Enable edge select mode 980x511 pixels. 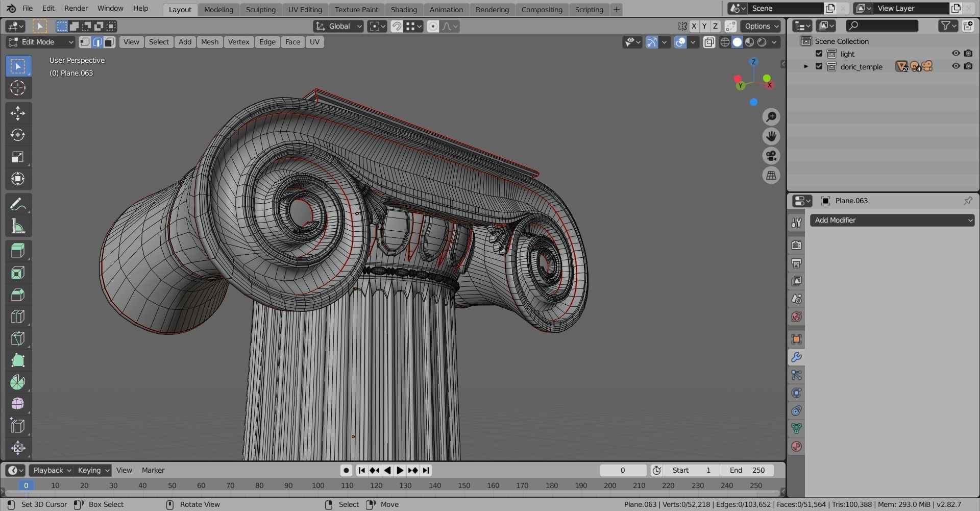[97, 42]
